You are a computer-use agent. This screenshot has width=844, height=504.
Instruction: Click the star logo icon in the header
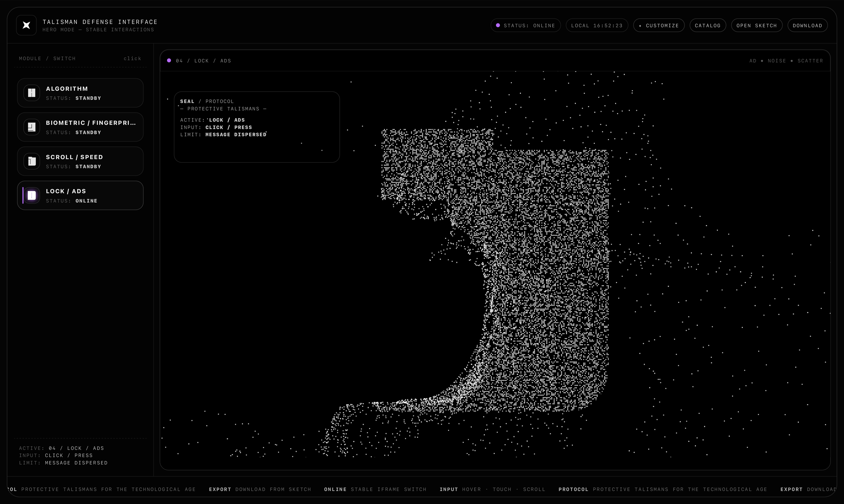[26, 25]
